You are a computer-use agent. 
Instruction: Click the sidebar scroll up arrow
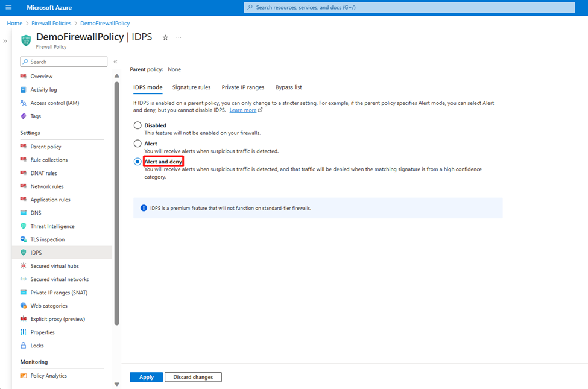pos(117,76)
